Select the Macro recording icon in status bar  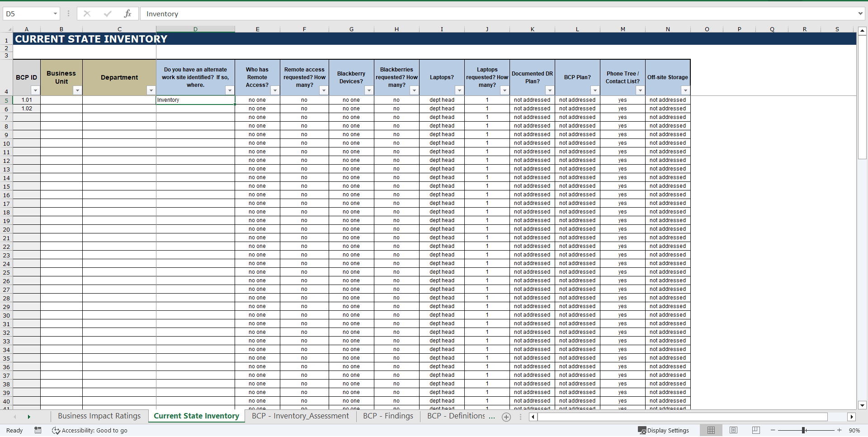point(38,430)
